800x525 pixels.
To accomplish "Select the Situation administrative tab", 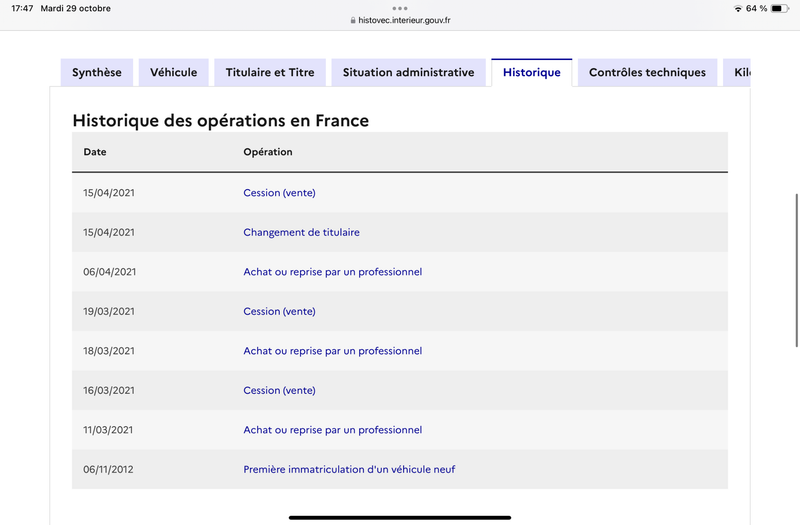I will point(408,72).
